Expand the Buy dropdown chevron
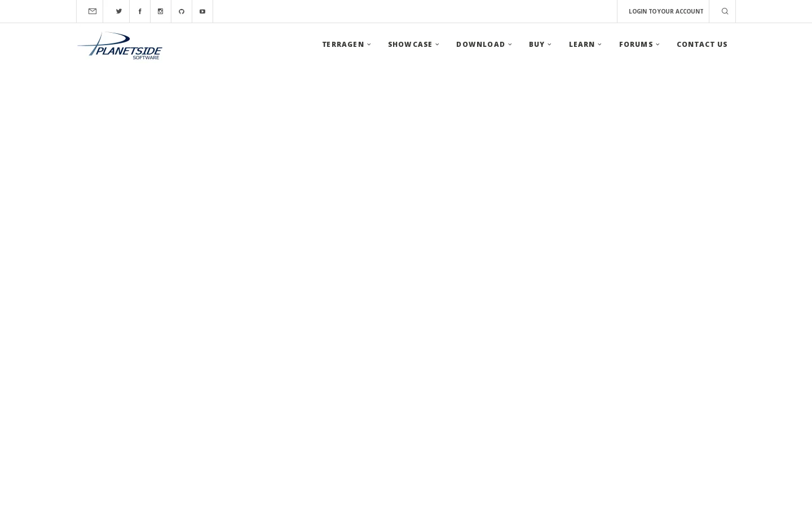 pos(550,45)
